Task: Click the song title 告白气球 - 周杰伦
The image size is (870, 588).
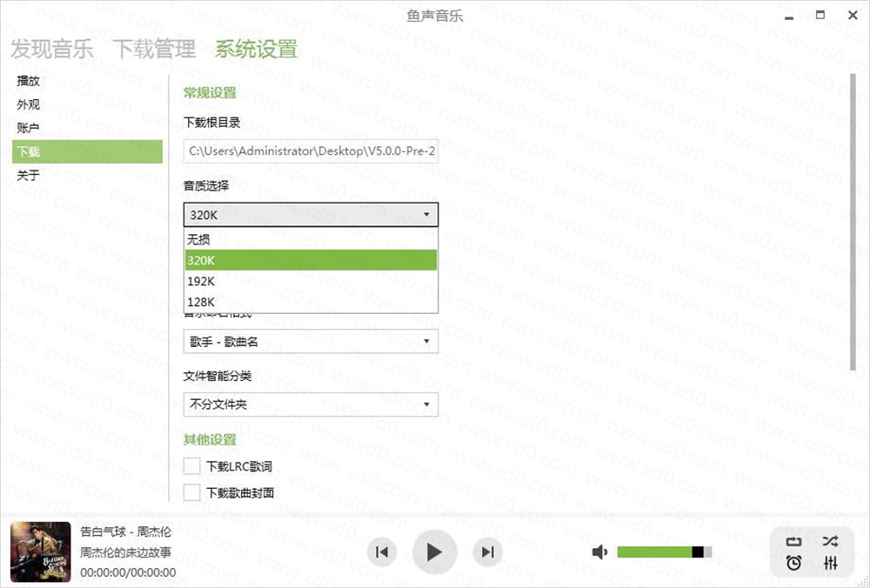Action: point(126,532)
